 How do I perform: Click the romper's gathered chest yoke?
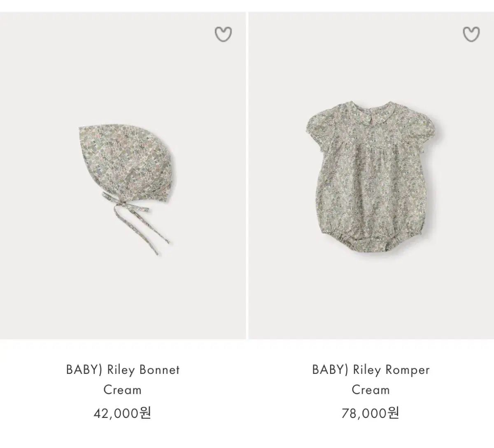point(371,138)
